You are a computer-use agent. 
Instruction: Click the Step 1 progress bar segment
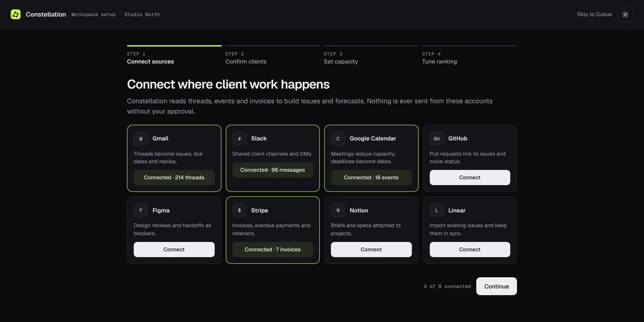(174, 46)
